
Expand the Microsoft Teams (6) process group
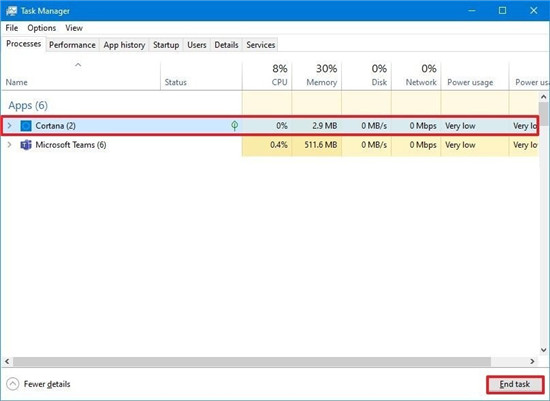(9, 145)
